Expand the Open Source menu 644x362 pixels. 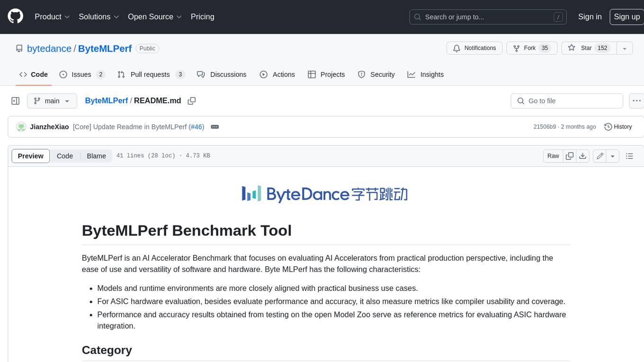pos(155,17)
